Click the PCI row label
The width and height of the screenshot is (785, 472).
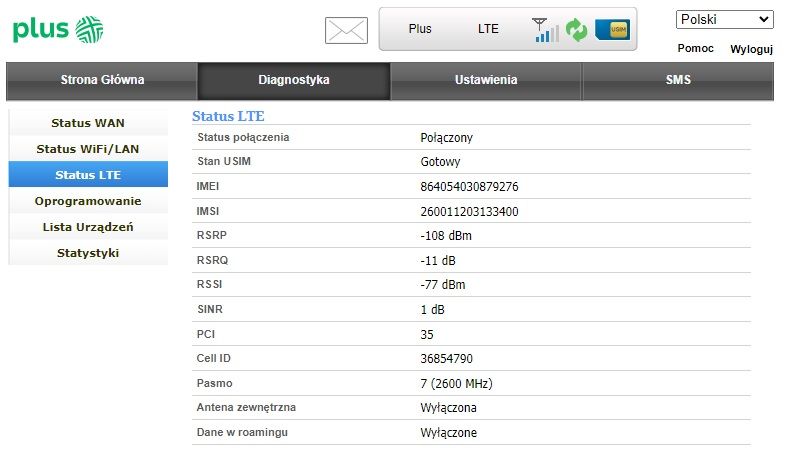[206, 335]
